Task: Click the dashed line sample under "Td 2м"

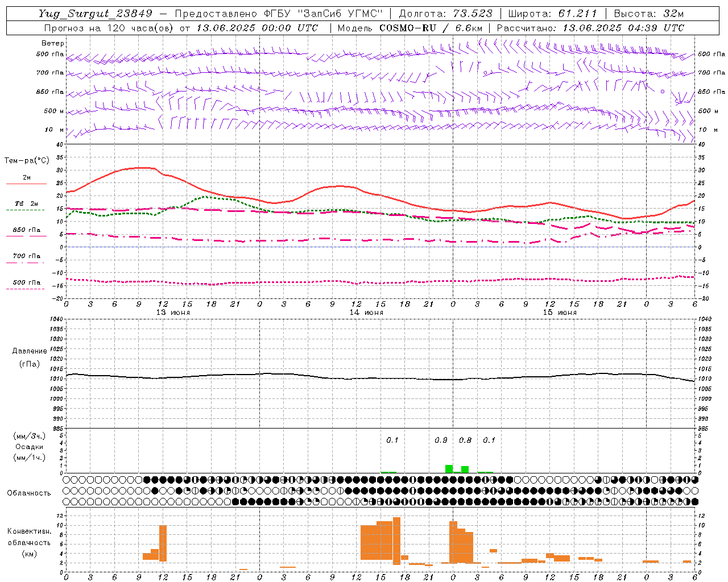Action: (x=25, y=210)
